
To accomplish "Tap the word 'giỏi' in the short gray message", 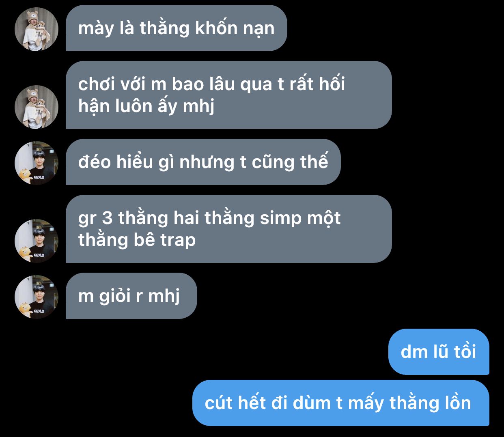I will pos(115,296).
